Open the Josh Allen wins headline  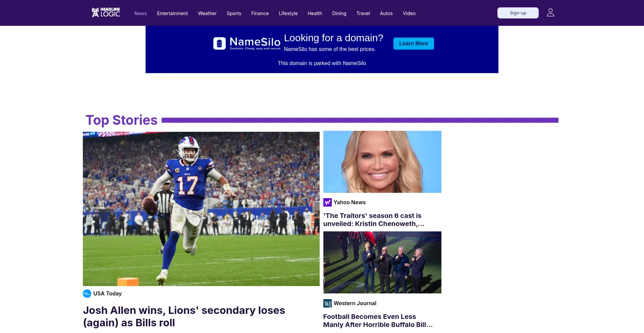(184, 317)
